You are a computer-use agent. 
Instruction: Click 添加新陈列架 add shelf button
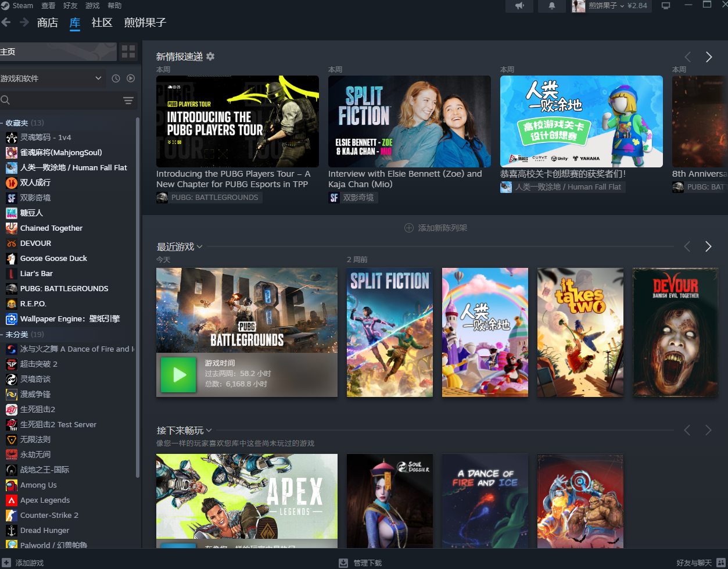436,228
